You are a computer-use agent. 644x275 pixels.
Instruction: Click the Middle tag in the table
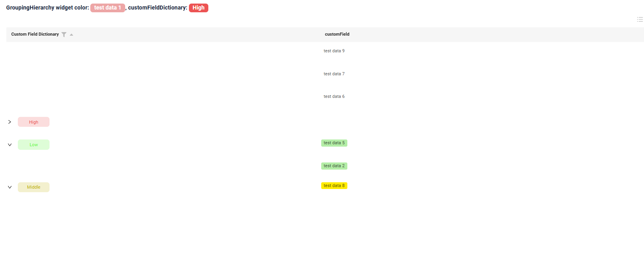34,187
